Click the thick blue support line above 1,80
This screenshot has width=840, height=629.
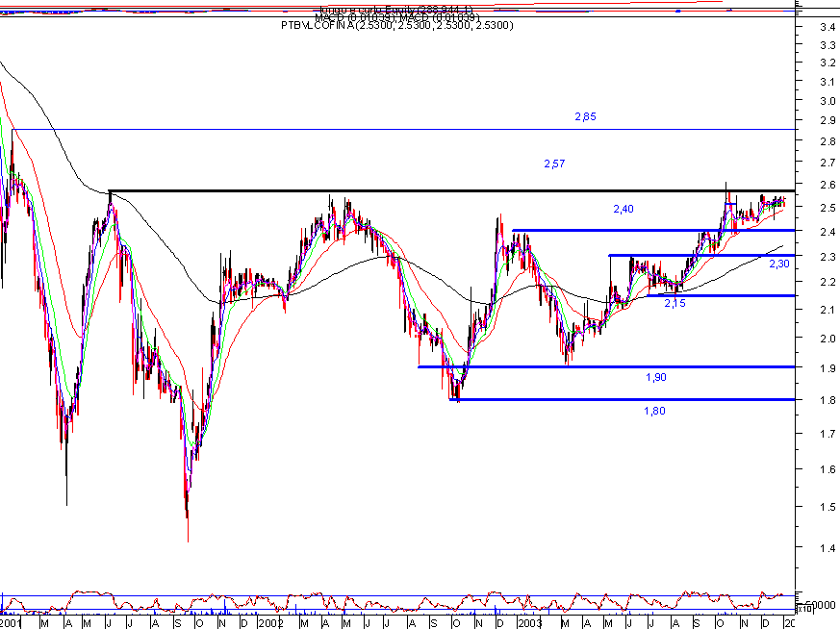coord(623,400)
